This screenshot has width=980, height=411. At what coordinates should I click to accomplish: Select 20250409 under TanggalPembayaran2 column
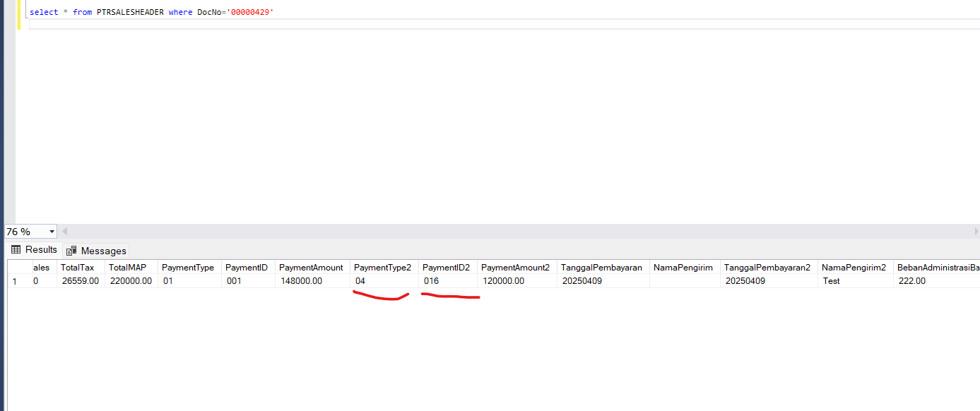coord(769,281)
